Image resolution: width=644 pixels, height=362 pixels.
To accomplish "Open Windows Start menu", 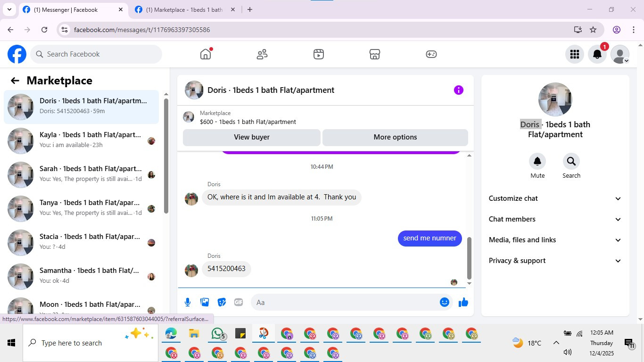I will click(x=11, y=343).
